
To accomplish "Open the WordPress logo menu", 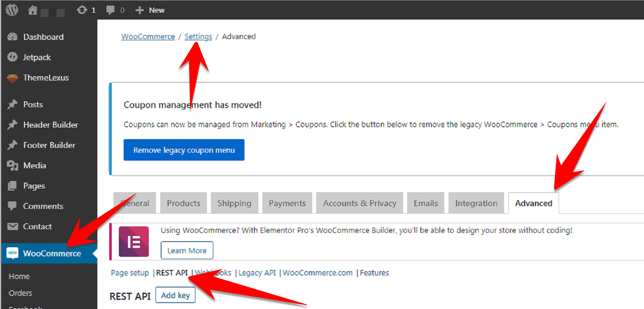I will 12,10.
